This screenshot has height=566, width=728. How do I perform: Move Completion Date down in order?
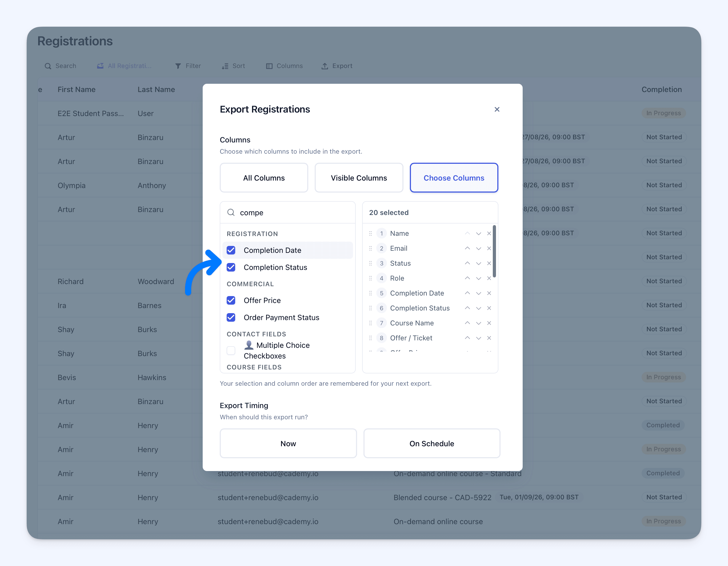click(x=478, y=293)
